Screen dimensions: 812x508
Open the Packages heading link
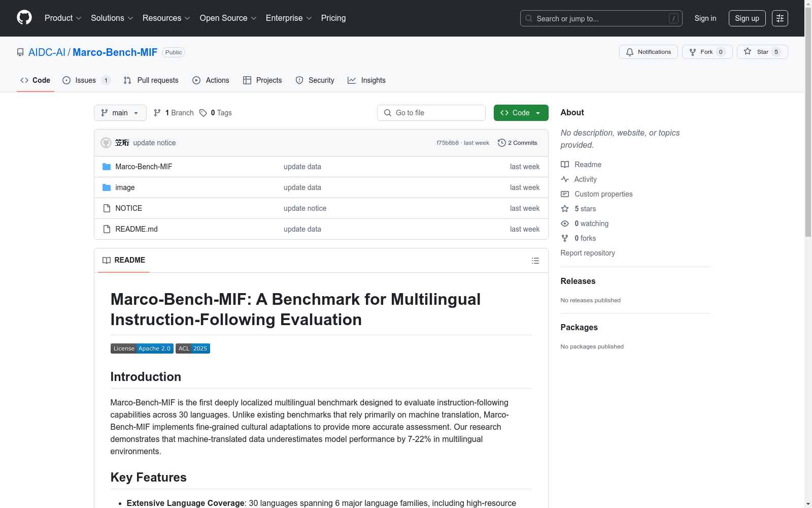[x=579, y=327]
